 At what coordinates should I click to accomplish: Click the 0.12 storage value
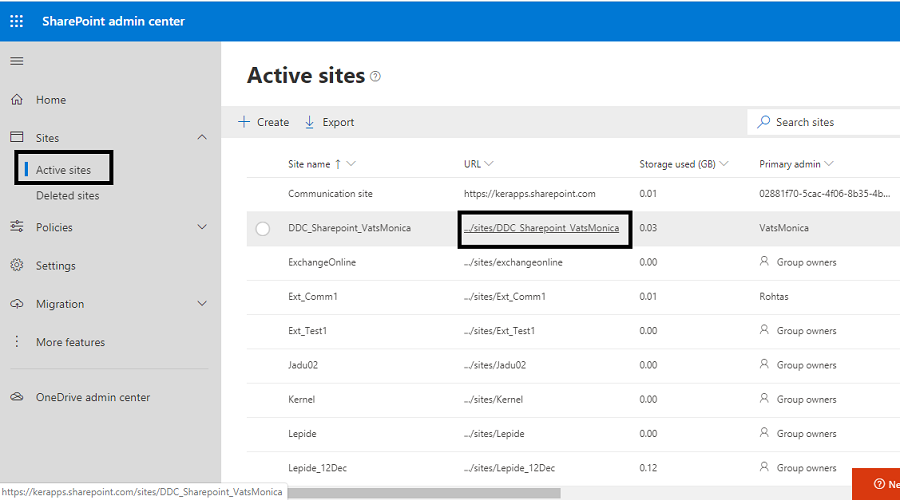[x=648, y=468]
